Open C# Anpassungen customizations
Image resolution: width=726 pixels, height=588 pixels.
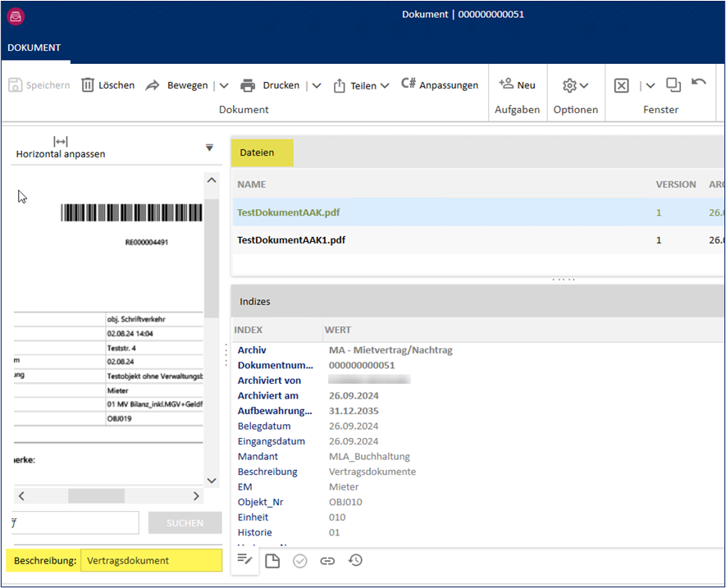point(439,84)
